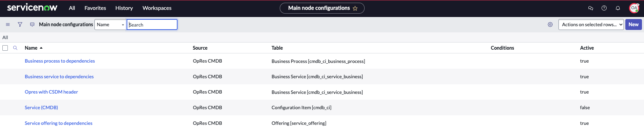644x133 pixels.
Task: Tick the select all rows checkbox
Action: 5,48
